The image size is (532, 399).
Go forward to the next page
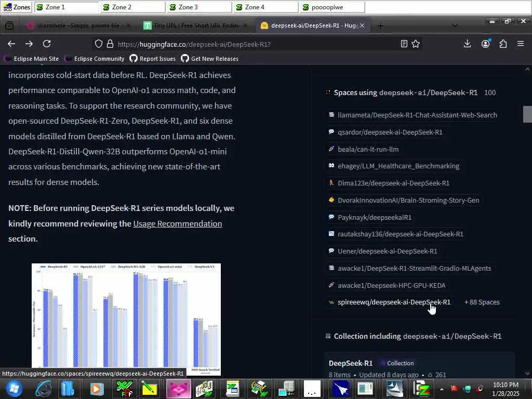[x=29, y=44]
